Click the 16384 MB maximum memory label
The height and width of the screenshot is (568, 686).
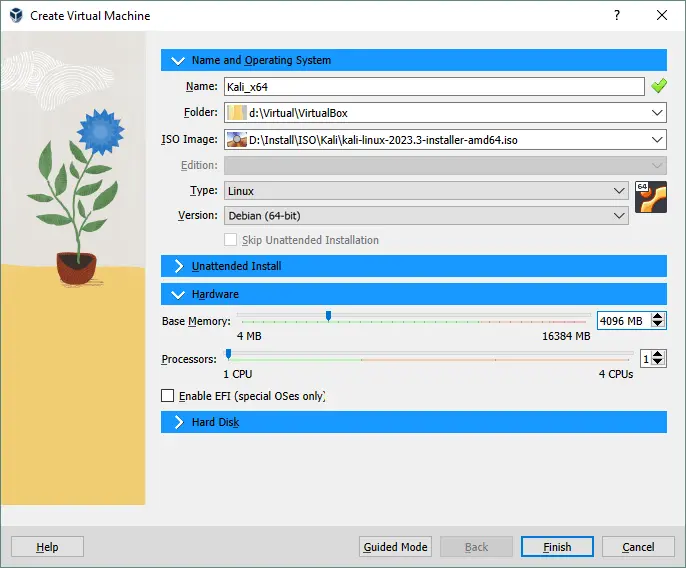[x=566, y=336]
